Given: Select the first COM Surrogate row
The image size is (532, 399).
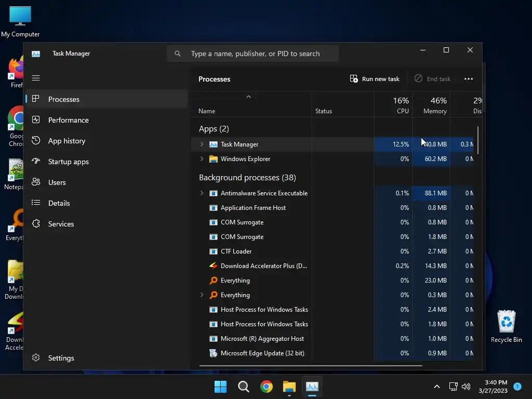Looking at the screenshot, I should 332,222.
